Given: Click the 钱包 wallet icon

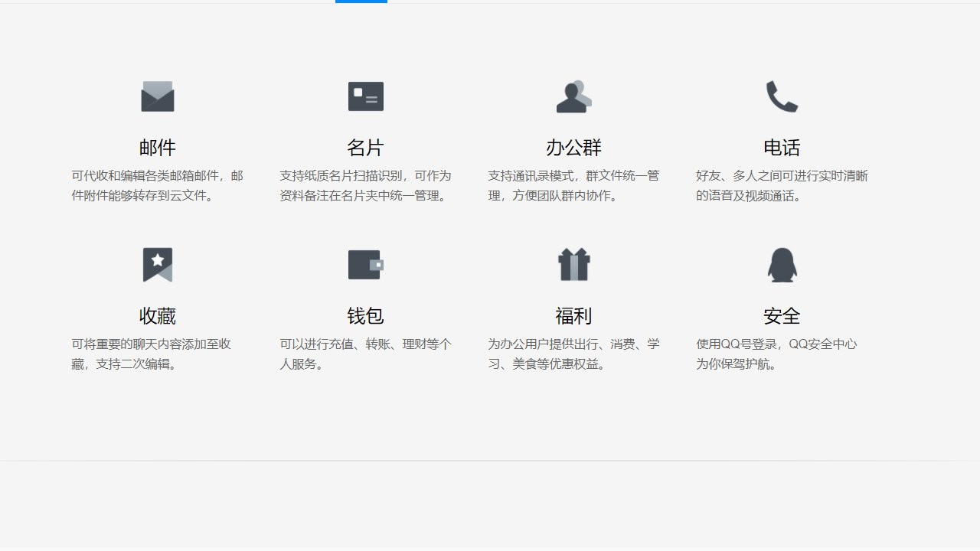Looking at the screenshot, I should point(365,265).
